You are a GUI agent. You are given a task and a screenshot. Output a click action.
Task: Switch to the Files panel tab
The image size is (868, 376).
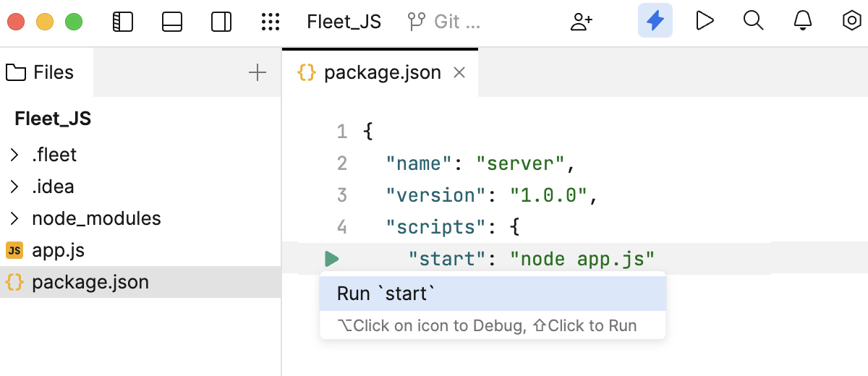(41, 72)
